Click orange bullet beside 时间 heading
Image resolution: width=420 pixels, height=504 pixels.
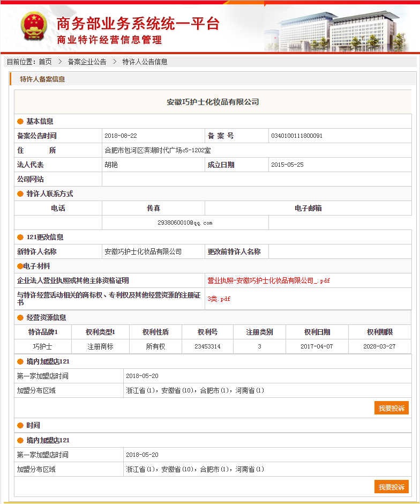(20, 426)
